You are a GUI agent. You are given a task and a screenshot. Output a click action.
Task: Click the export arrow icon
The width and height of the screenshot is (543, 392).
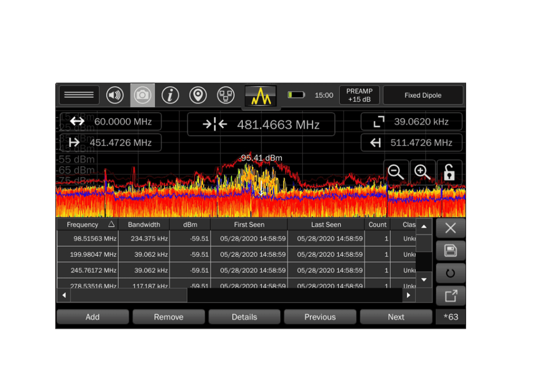click(x=451, y=296)
